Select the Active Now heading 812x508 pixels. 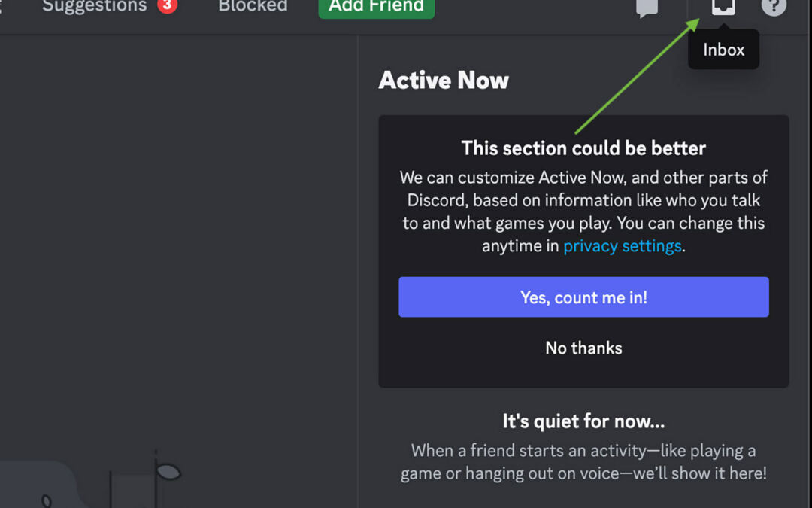coord(444,81)
